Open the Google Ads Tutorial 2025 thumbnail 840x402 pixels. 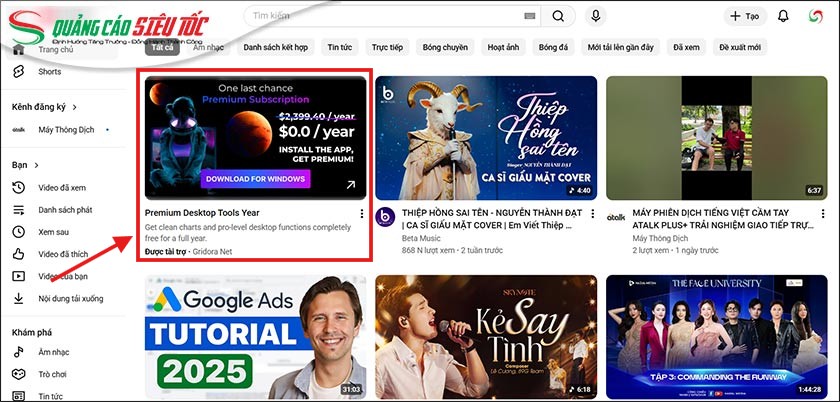[256, 337]
